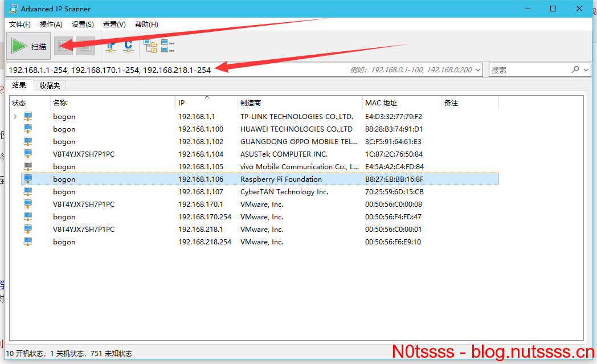Click the status bar device count summary

coord(69,354)
